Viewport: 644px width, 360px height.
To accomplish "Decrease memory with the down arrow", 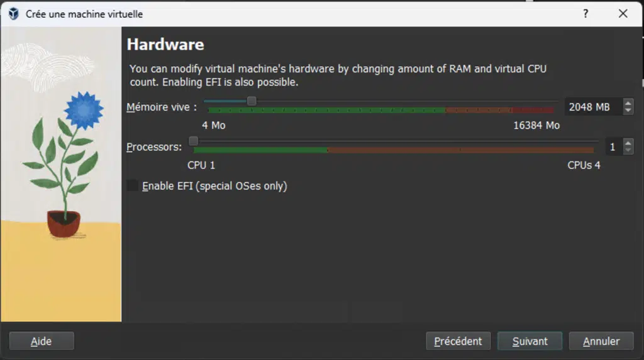I will 628,111.
